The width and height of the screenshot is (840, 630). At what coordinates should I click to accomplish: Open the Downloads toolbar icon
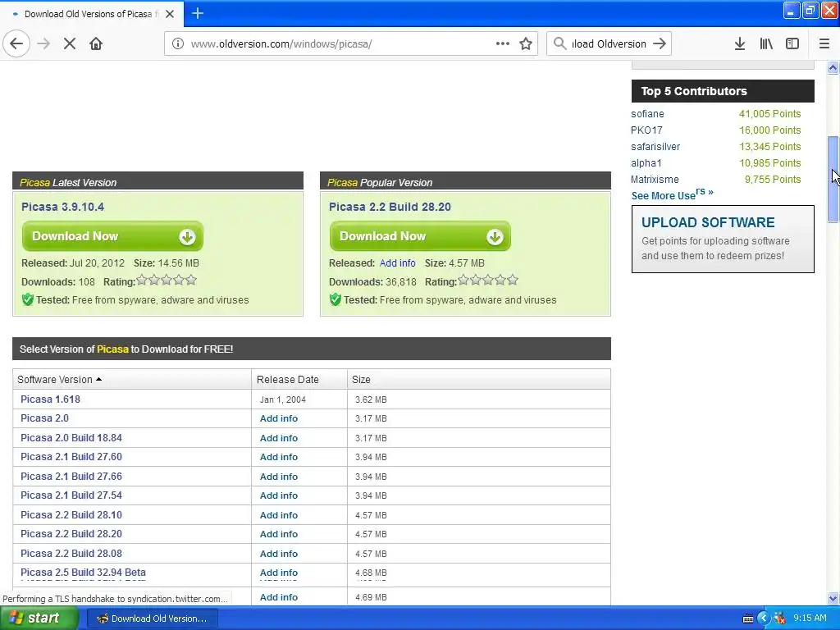(740, 43)
